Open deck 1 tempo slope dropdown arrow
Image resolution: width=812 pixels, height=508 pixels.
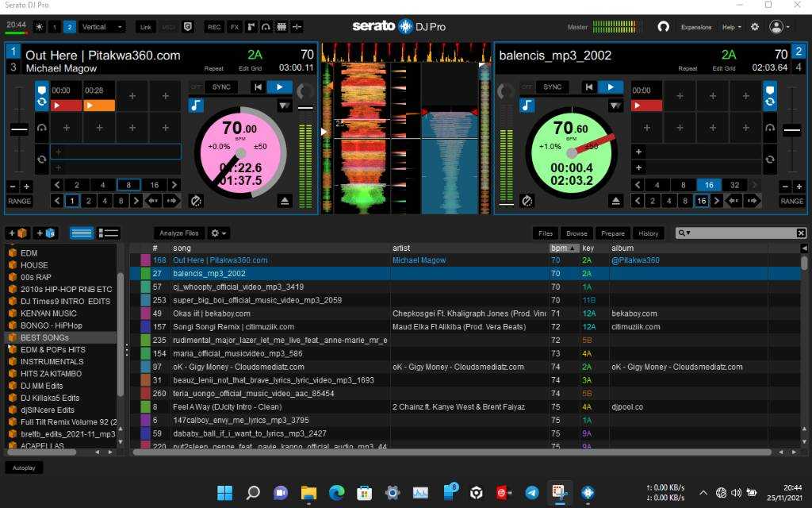285,106
